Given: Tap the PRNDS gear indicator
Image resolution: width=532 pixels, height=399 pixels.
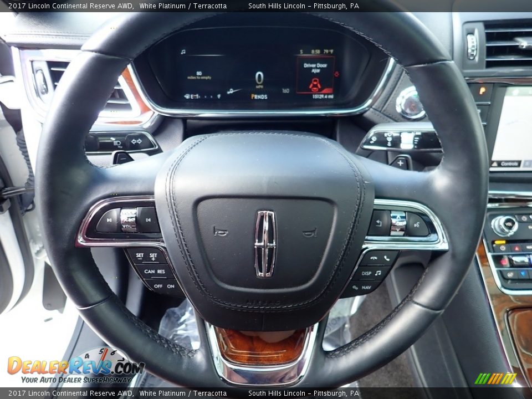Looking at the screenshot, I should 259,96.
